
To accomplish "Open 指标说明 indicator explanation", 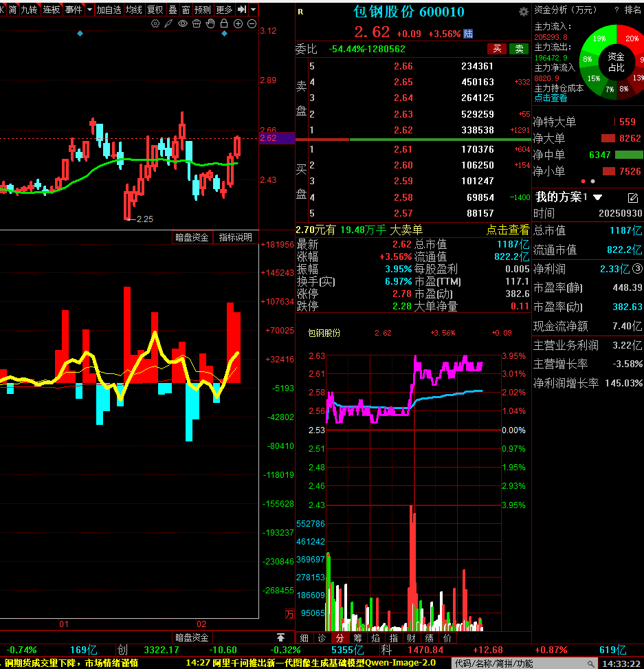I will [x=236, y=237].
